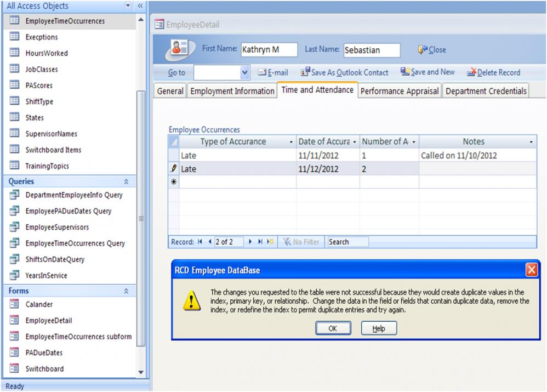Open Type of Accurance column dropdown arrow
The image size is (547, 392).
point(291,141)
